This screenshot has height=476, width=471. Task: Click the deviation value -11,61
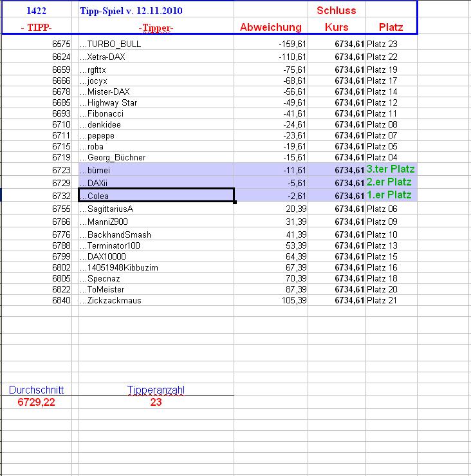click(x=295, y=170)
